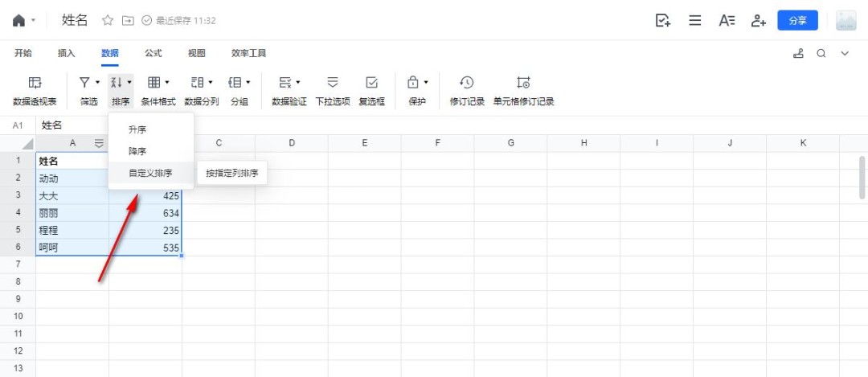This screenshot has height=377, width=868.
Task: Expand the group (分组) dropdown arrow
Action: click(x=248, y=82)
